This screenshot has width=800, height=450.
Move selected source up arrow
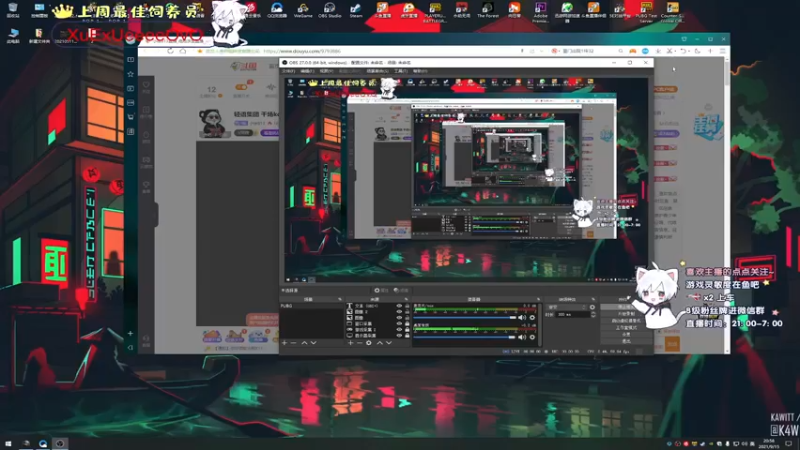click(380, 343)
